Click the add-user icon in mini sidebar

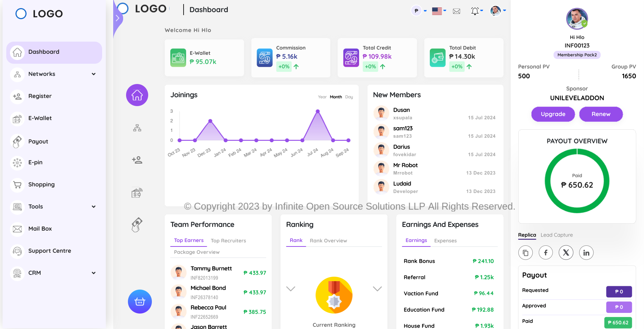click(x=137, y=160)
